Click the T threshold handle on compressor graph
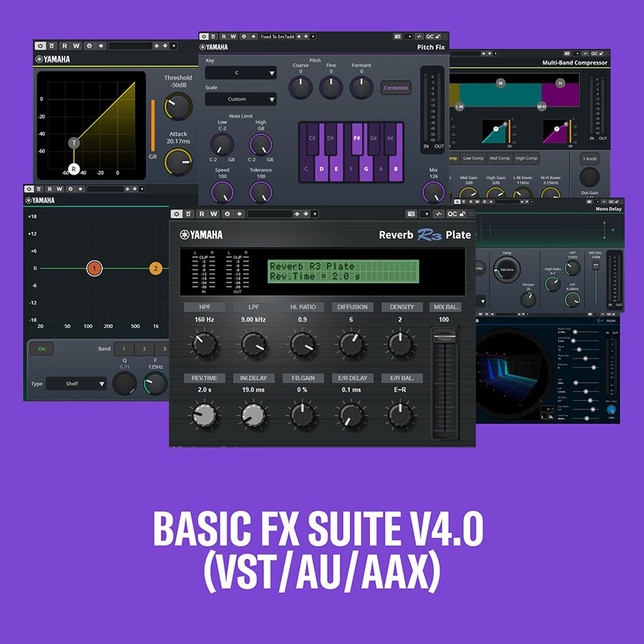Image resolution: width=644 pixels, height=644 pixels. 74,143
